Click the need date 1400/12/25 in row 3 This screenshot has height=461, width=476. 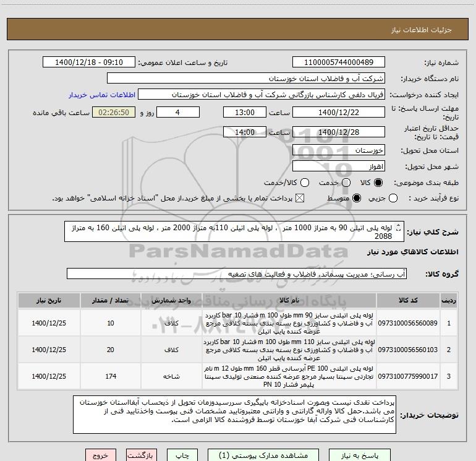point(49,376)
